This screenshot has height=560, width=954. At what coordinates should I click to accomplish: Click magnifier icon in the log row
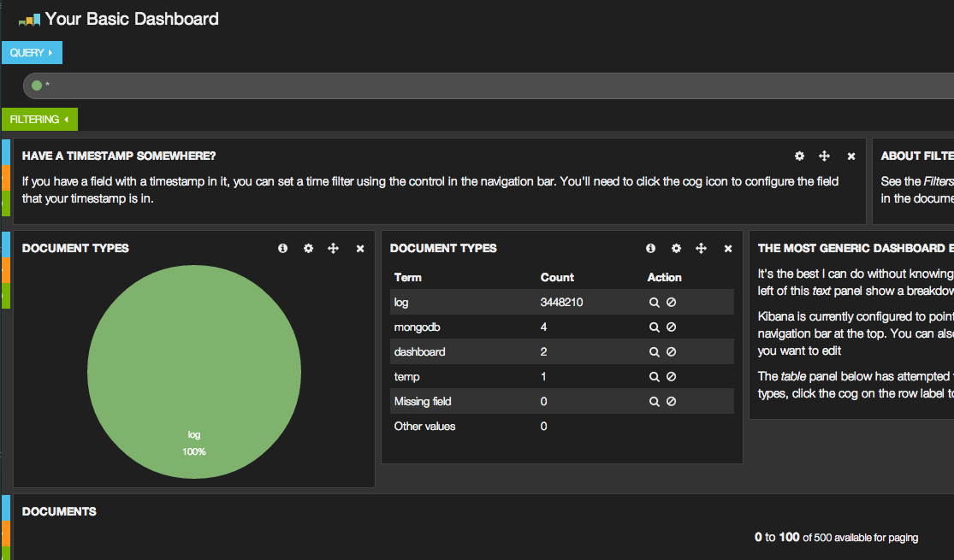tap(654, 302)
